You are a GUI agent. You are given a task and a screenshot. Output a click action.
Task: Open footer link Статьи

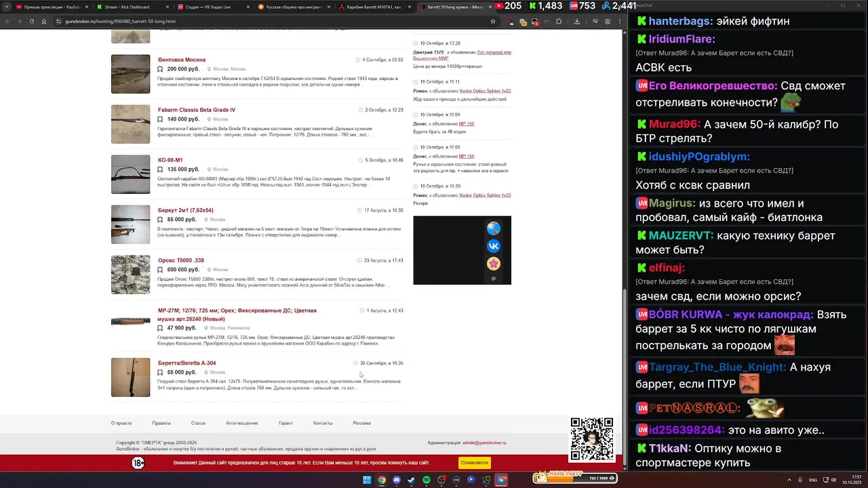pyautogui.click(x=198, y=423)
